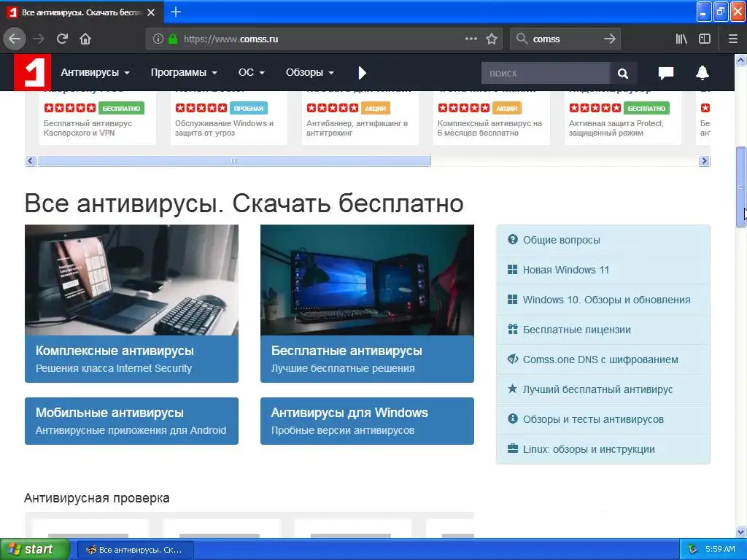Screen dimensions: 747x560
Task: Click the ПРОБНАЯ label badge
Action: click(249, 108)
